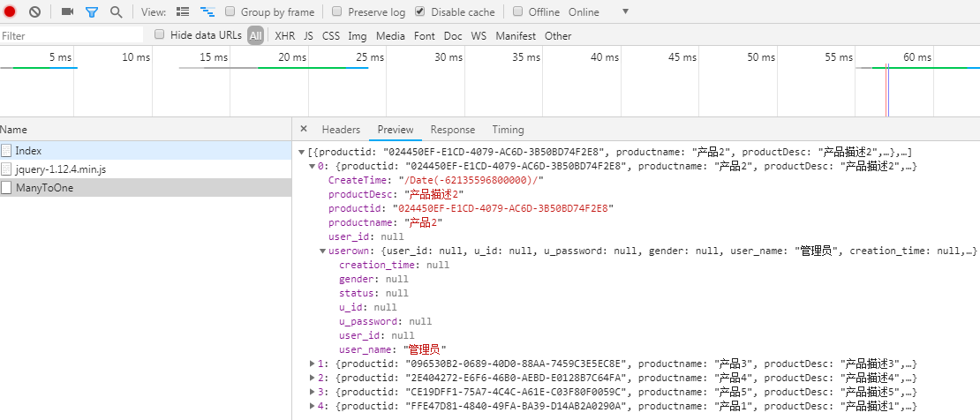This screenshot has width=980, height=420.
Task: Click the productname value 产品2
Action: tap(423, 222)
